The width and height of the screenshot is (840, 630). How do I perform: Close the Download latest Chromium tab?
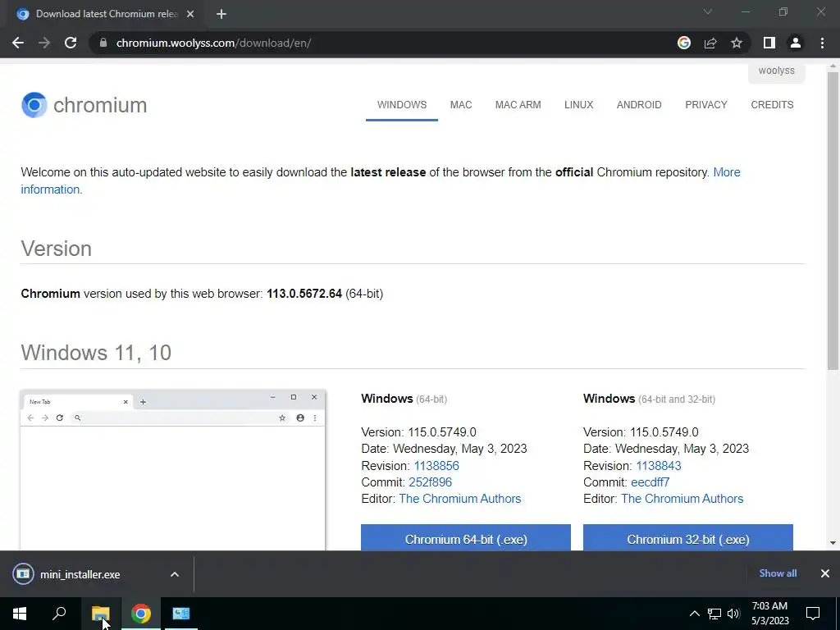(x=190, y=14)
